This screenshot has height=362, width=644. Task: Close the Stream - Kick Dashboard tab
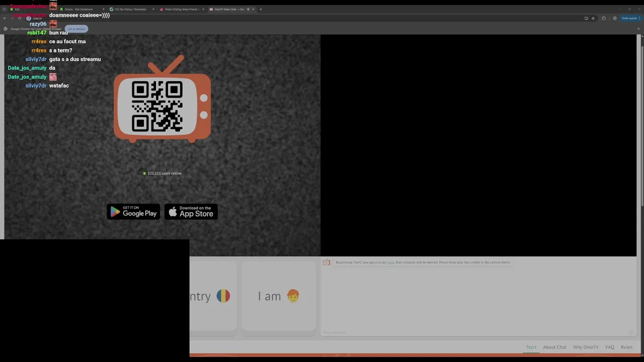pyautogui.click(x=104, y=9)
